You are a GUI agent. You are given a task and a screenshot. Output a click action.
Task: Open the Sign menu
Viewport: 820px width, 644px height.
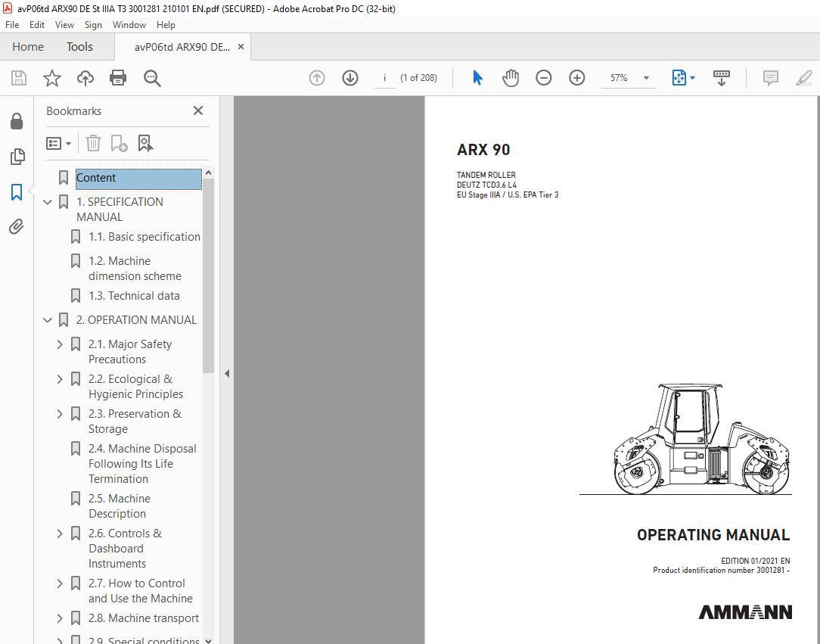[x=93, y=24]
